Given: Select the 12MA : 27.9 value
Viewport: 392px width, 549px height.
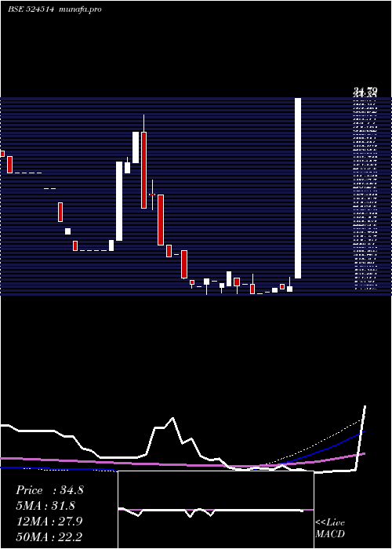Looking at the screenshot, I should tap(49, 522).
